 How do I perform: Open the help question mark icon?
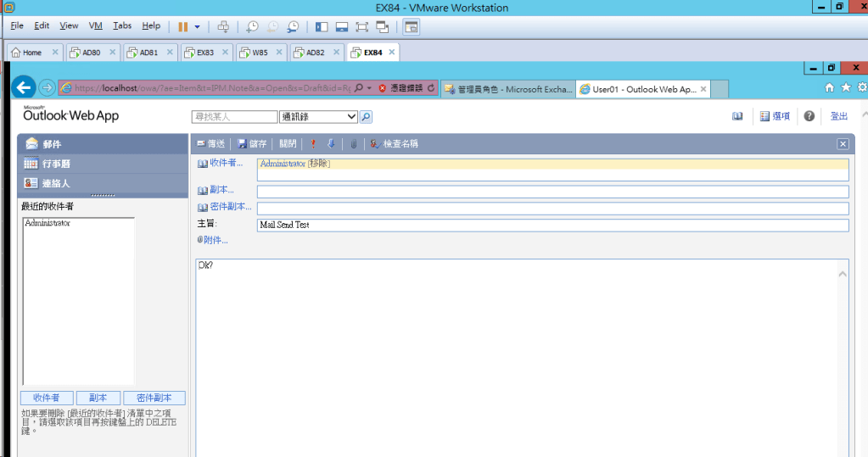tap(809, 116)
